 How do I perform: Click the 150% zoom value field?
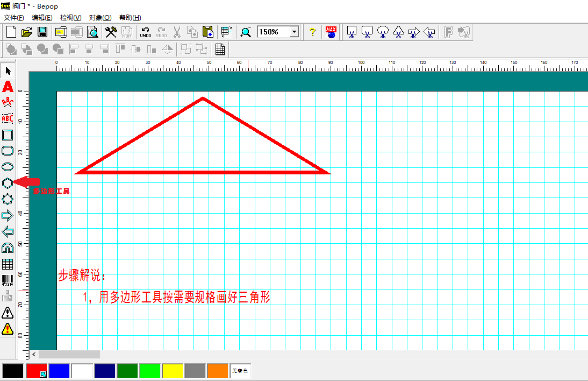(274, 32)
